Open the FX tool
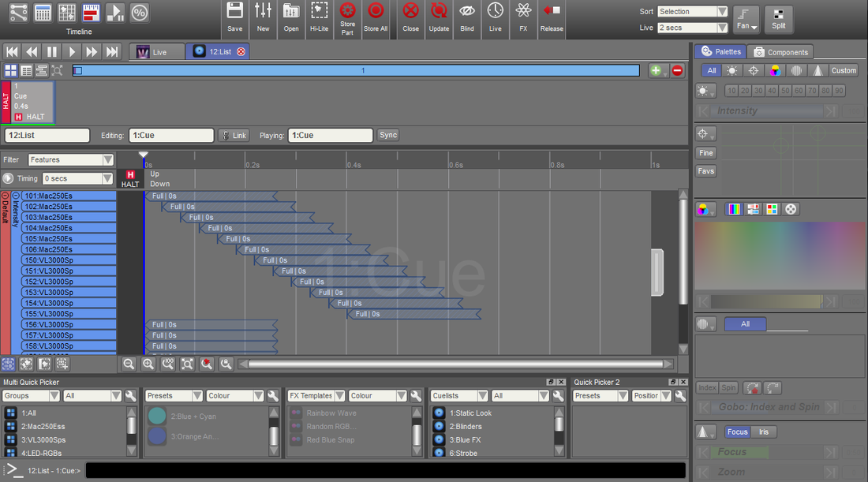The width and height of the screenshot is (868, 482). point(523,17)
